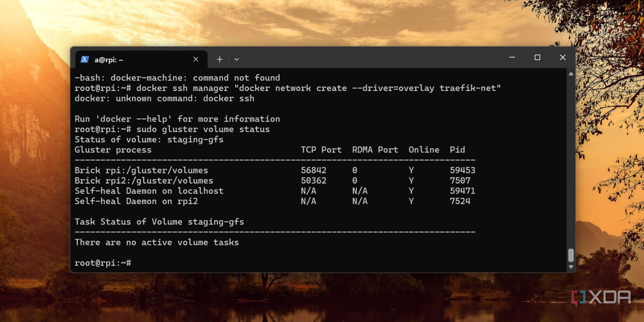Click the 'RDMA Port' column header

tap(375, 150)
